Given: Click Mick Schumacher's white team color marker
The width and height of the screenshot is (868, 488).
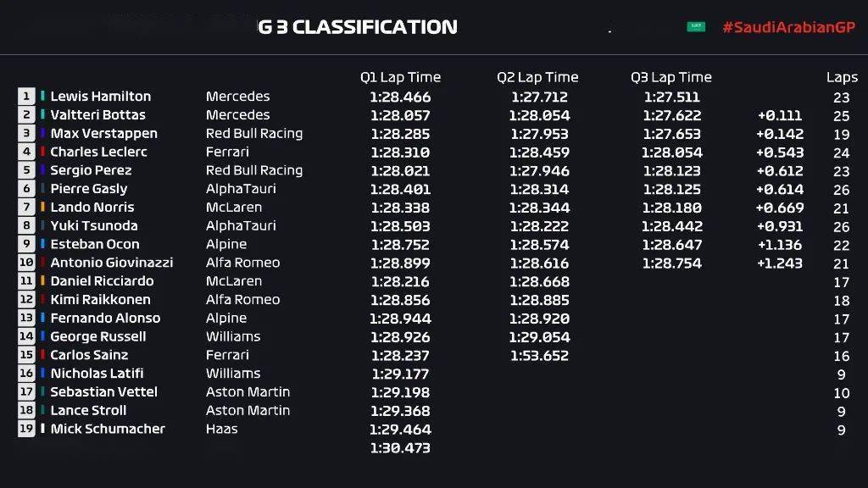Looking at the screenshot, I should pyautogui.click(x=42, y=428).
